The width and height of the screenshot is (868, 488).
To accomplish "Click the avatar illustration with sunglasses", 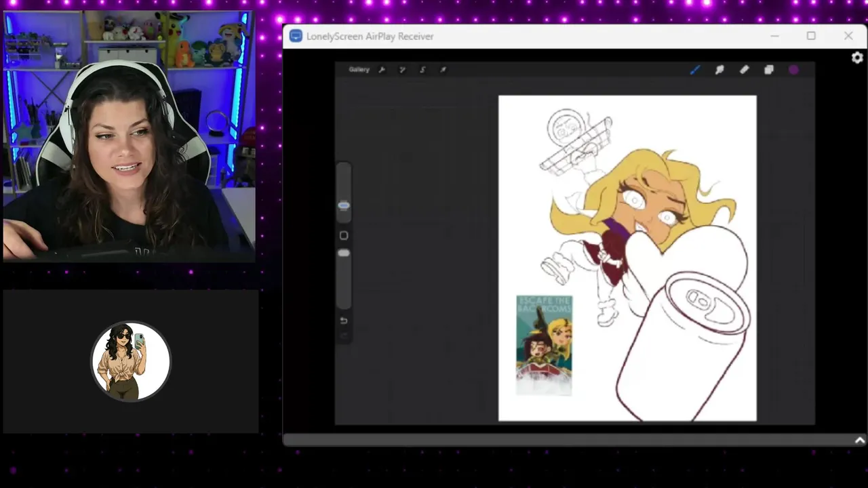I will pyautogui.click(x=131, y=361).
